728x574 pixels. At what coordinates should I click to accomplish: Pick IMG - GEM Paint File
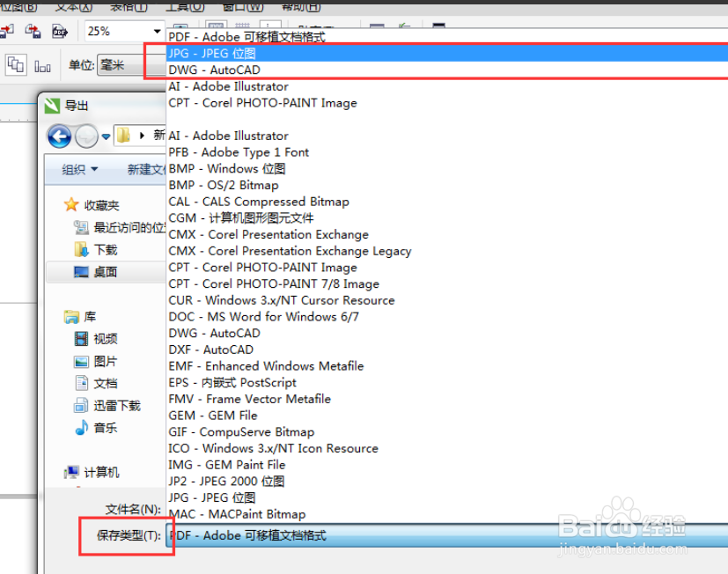pyautogui.click(x=227, y=465)
